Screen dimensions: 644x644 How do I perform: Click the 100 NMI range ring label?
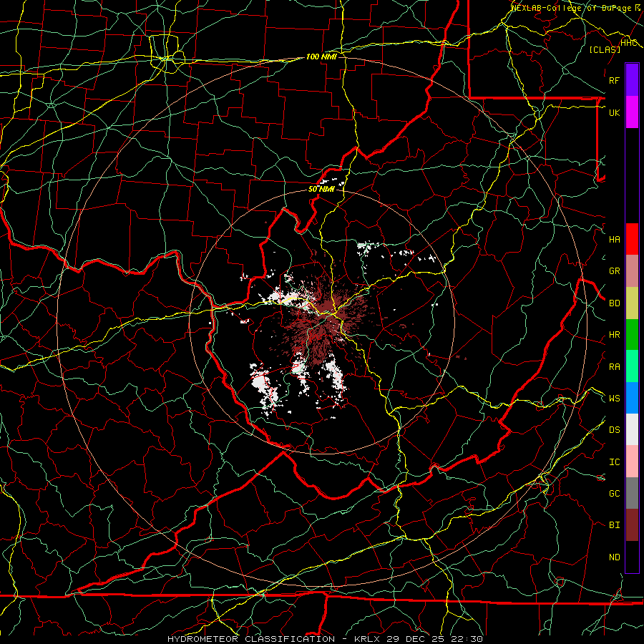(x=321, y=57)
